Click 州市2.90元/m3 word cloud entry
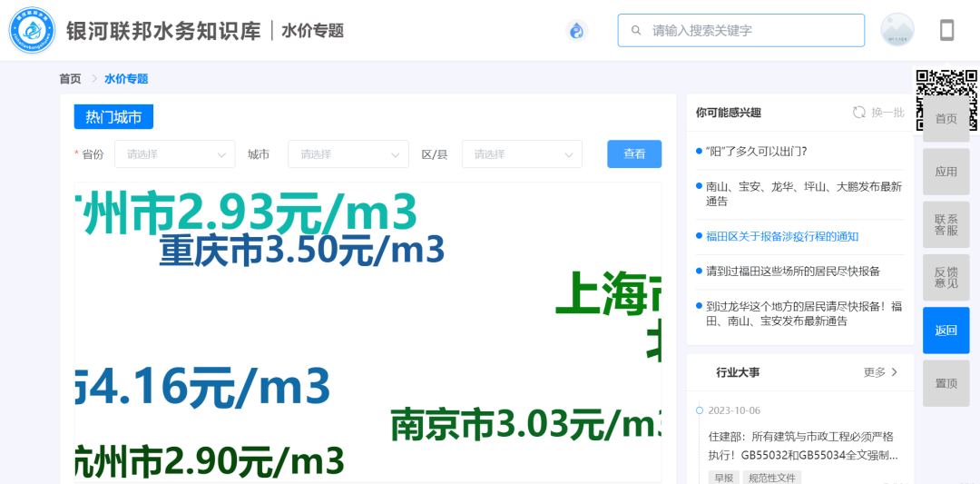This screenshot has height=484, width=980. [x=210, y=461]
